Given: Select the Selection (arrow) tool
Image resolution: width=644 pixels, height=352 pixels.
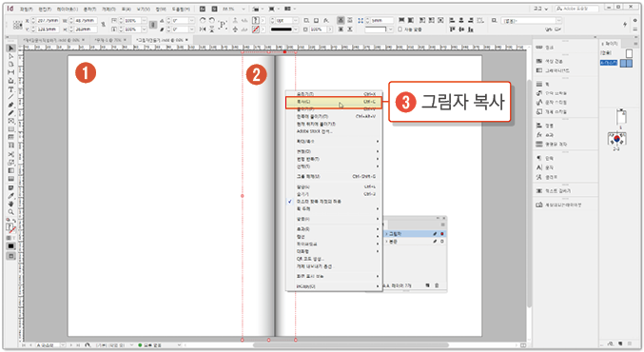Looking at the screenshot, I should click(11, 49).
